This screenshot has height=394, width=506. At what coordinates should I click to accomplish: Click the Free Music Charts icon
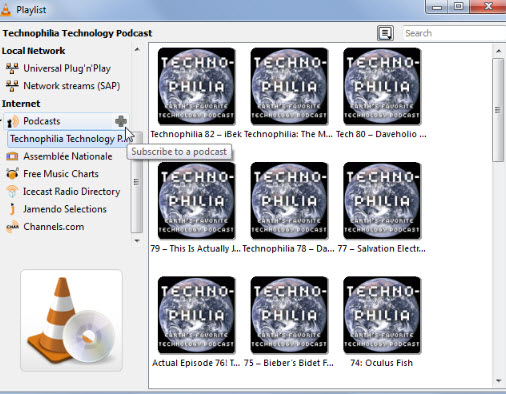pos(12,174)
